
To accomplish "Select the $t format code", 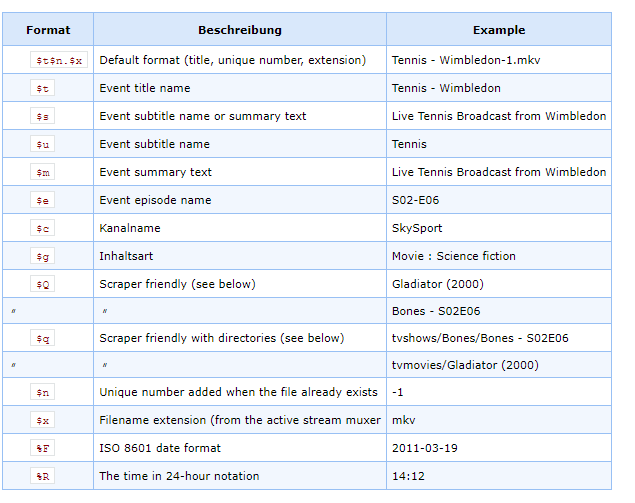I will (43, 88).
